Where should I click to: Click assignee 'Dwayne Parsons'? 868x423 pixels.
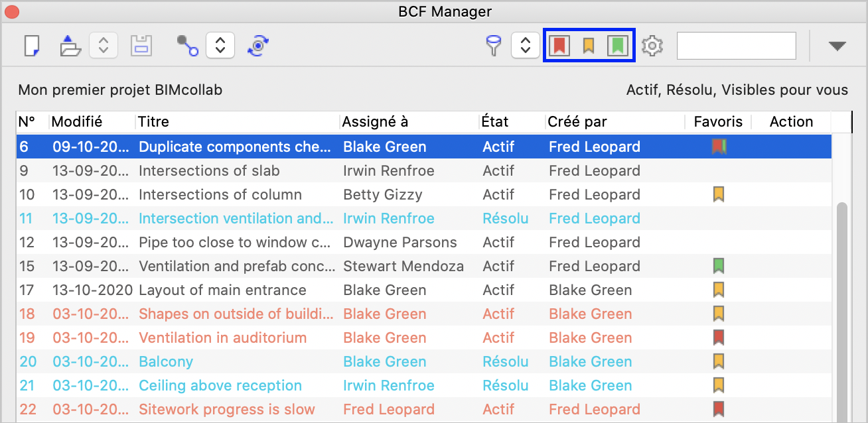pos(400,242)
